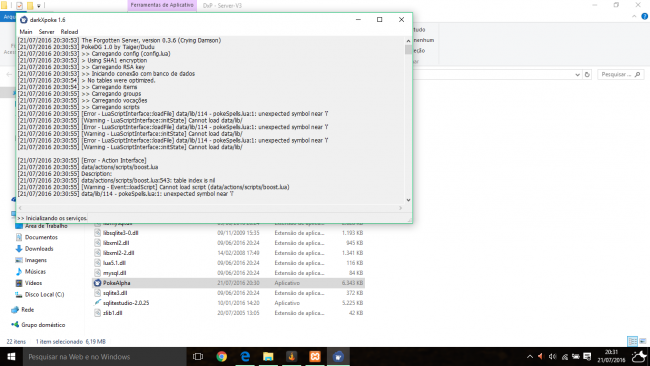Open Microsoft Edge from the taskbar
650x366 pixels.
(x=245, y=357)
